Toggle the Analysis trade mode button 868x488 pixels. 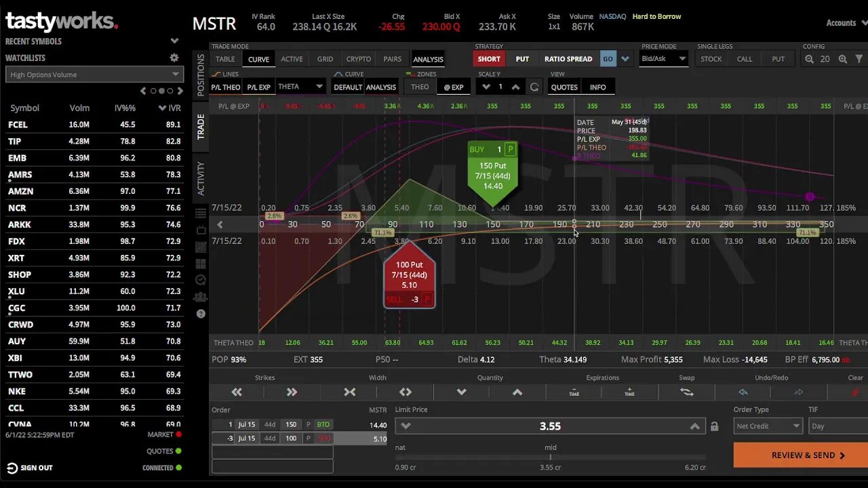point(429,59)
